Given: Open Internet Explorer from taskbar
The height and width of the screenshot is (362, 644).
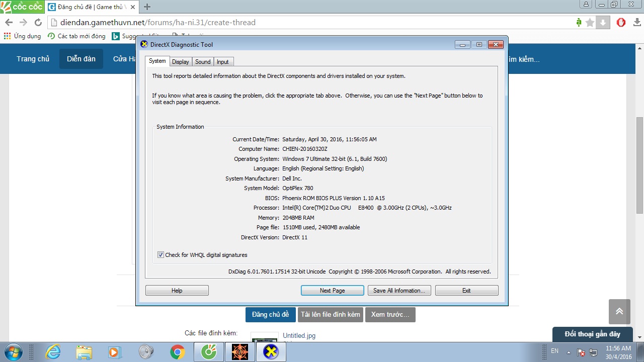Looking at the screenshot, I should pos(53,352).
